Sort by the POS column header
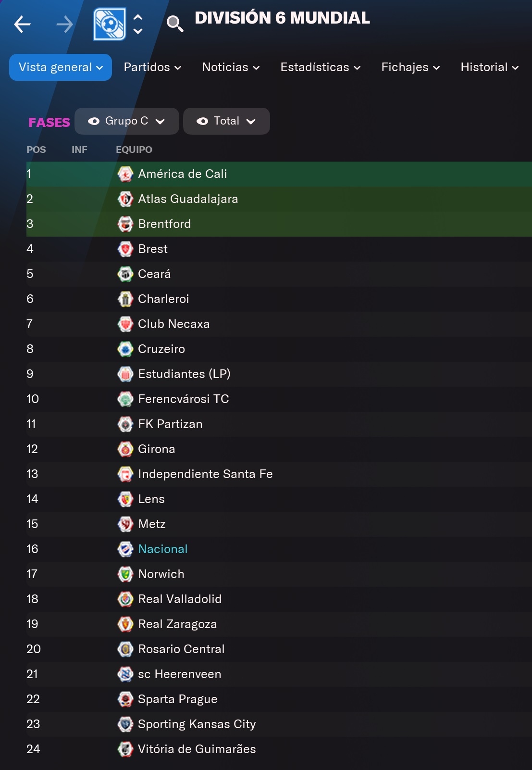 (36, 150)
